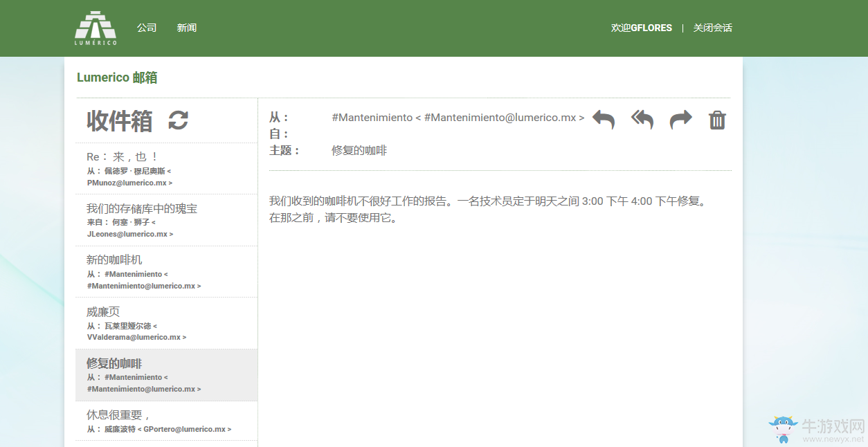Refresh the 收件箱 inbox list
This screenshot has width=868, height=447.
(178, 121)
